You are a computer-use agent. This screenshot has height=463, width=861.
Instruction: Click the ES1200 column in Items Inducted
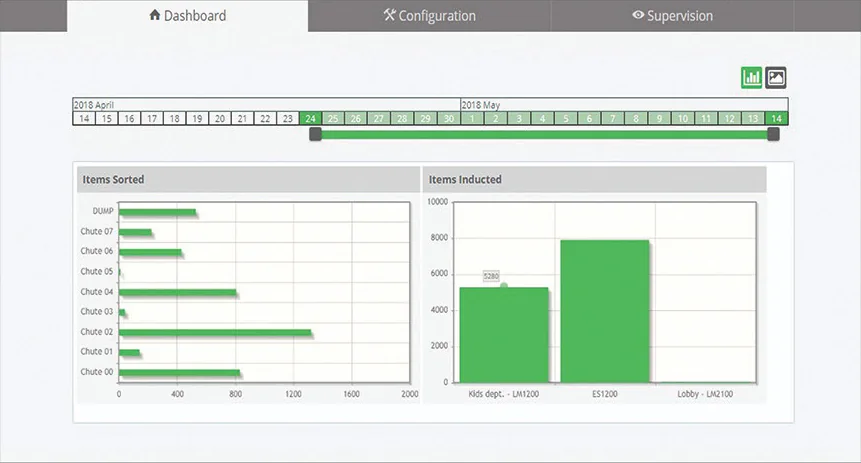(605, 311)
